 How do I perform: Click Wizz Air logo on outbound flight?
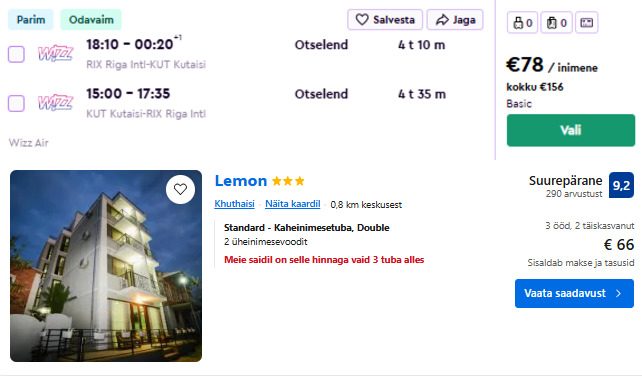tap(55, 54)
